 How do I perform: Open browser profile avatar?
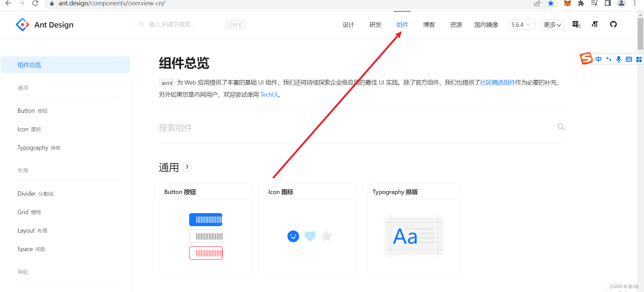pyautogui.click(x=621, y=3)
